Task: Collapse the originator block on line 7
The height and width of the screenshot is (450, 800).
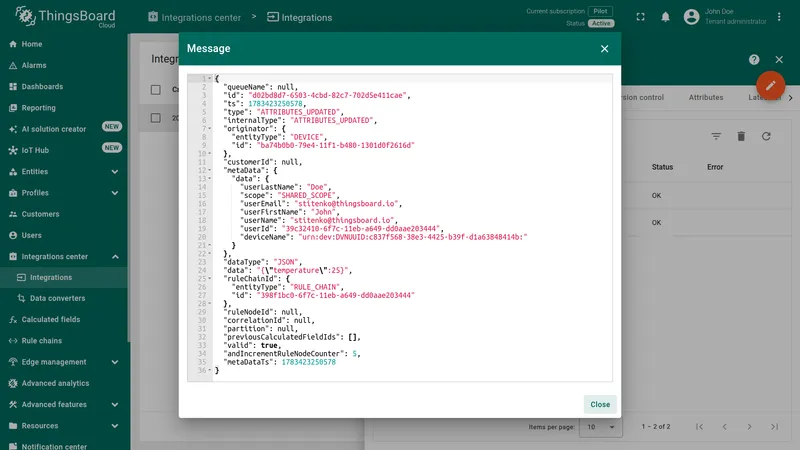Action: [x=210, y=129]
